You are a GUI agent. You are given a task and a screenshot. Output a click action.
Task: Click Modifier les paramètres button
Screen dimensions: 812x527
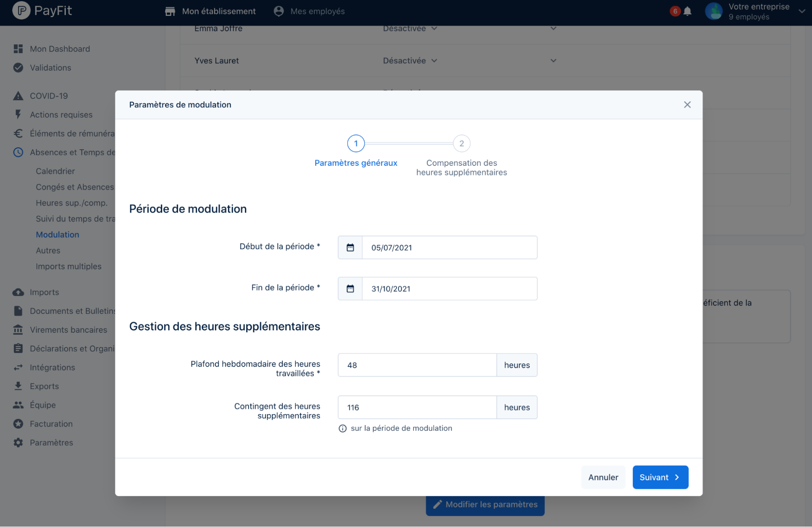485,505
